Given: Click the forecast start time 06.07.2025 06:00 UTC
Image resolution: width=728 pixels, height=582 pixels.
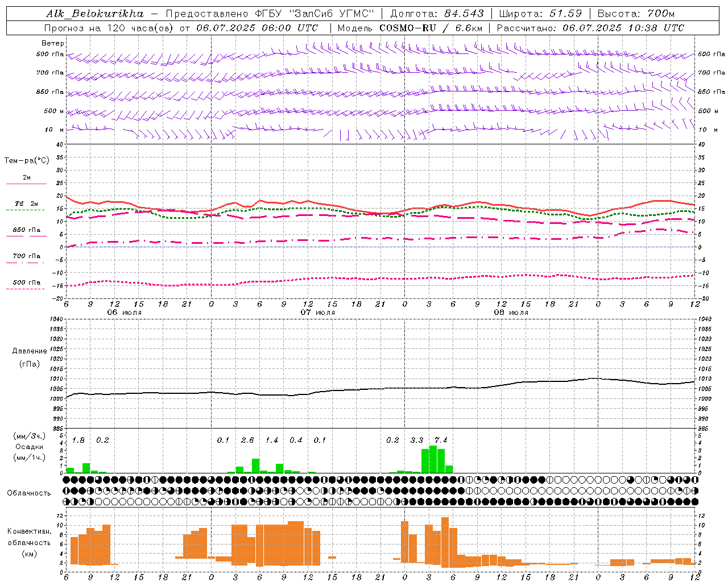Looking at the screenshot, I should (257, 28).
